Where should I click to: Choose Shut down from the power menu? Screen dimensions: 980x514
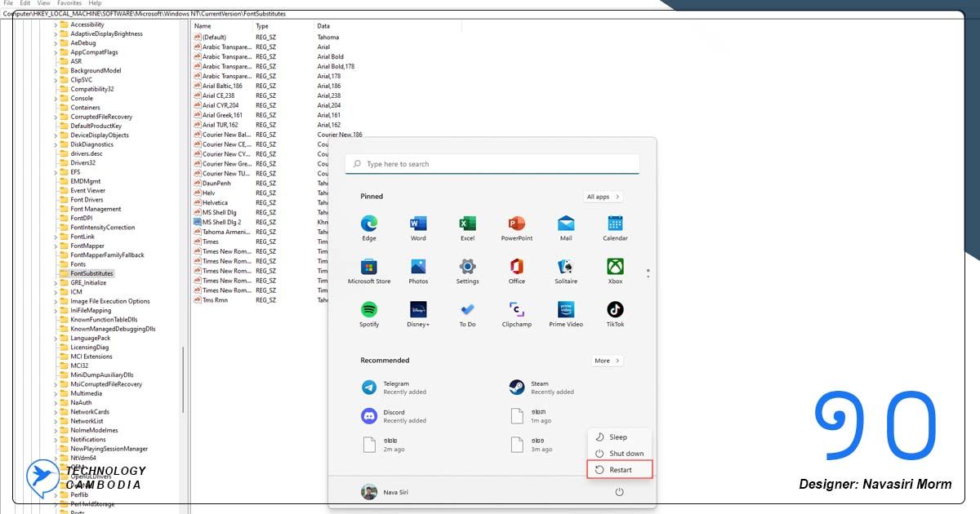[x=620, y=454]
